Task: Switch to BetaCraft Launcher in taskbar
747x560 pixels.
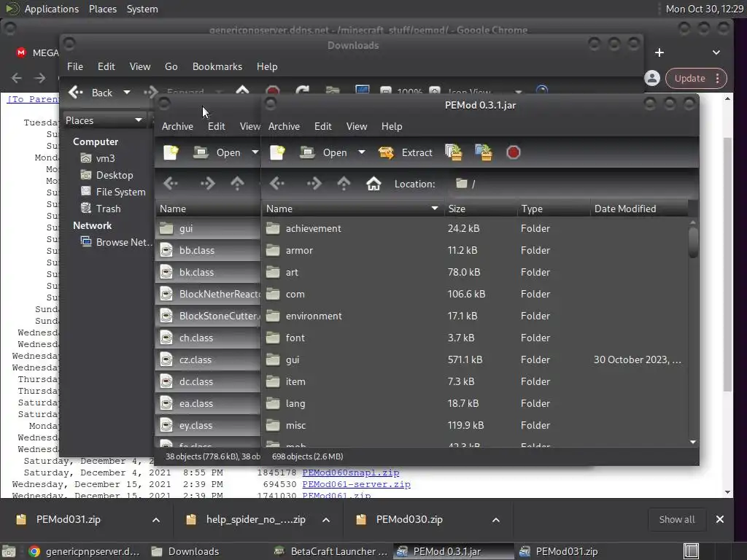Action: 332,551
